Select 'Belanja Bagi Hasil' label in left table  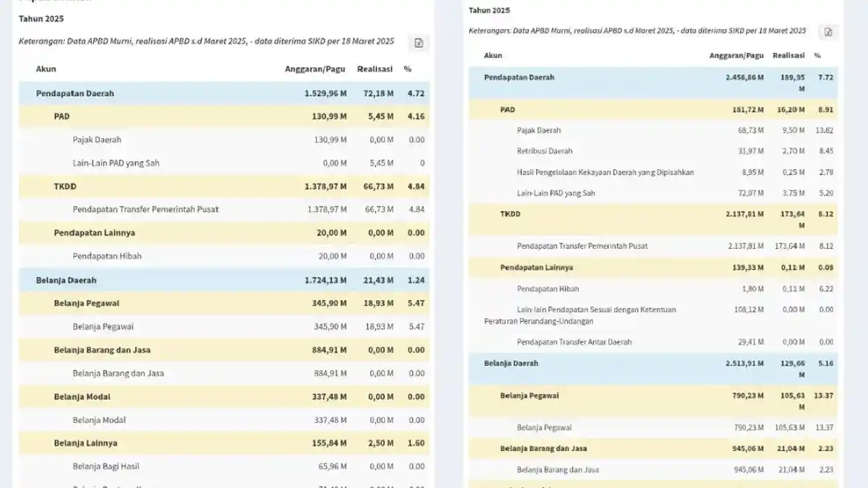[x=106, y=466]
